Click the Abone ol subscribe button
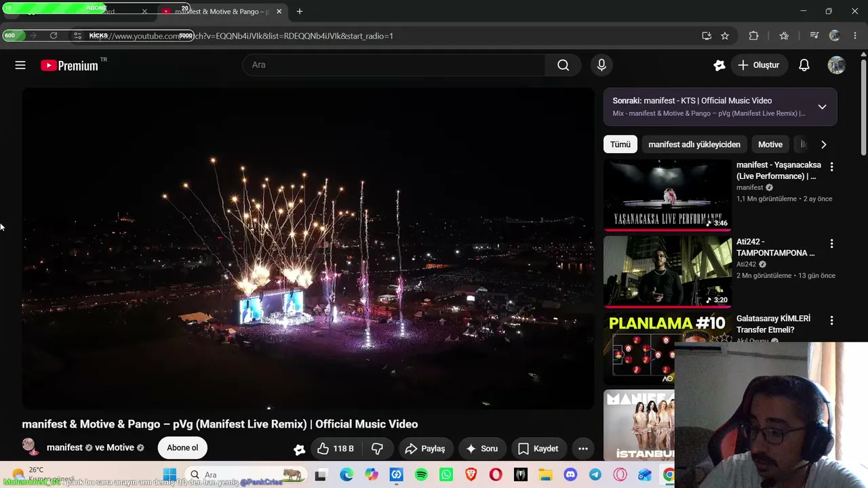This screenshot has width=868, height=488. tap(182, 448)
